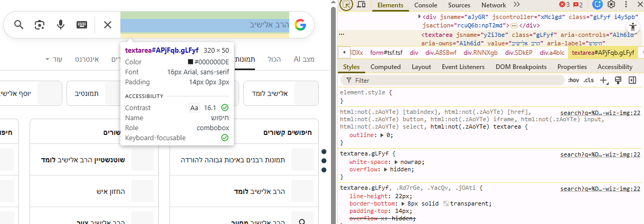644x224 pixels.
Task: Activate DevTools inspect element picker icon
Action: click(x=346, y=5)
